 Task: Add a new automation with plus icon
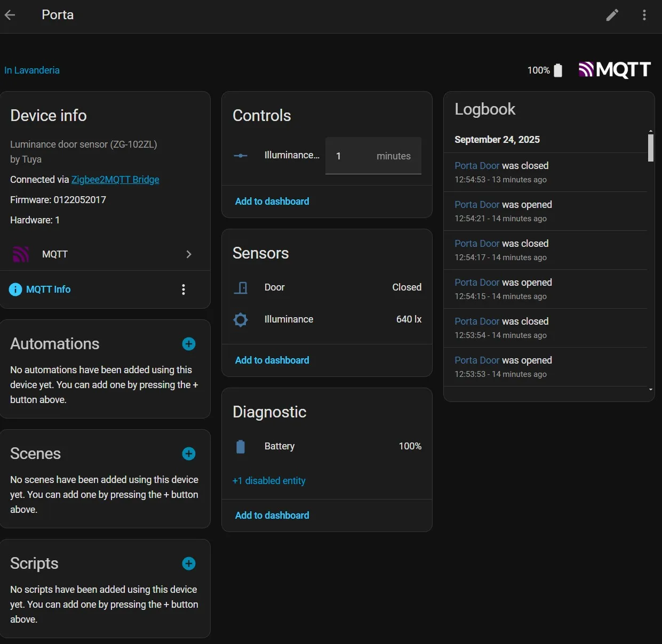[189, 344]
